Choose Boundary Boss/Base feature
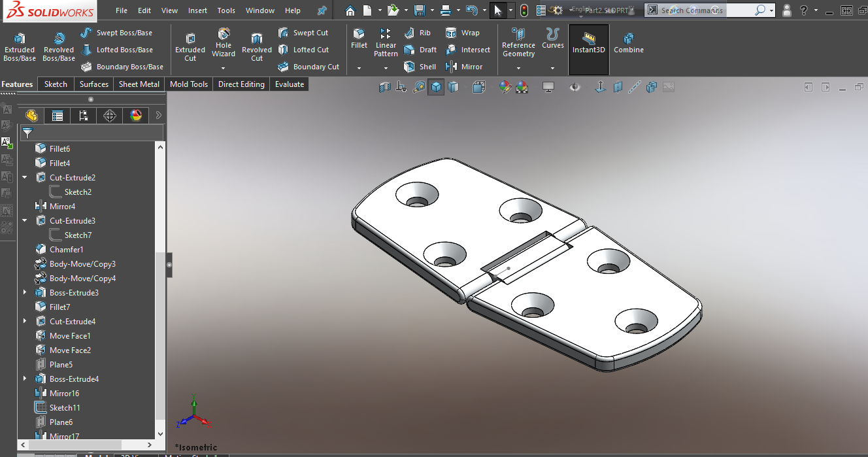 [x=122, y=67]
